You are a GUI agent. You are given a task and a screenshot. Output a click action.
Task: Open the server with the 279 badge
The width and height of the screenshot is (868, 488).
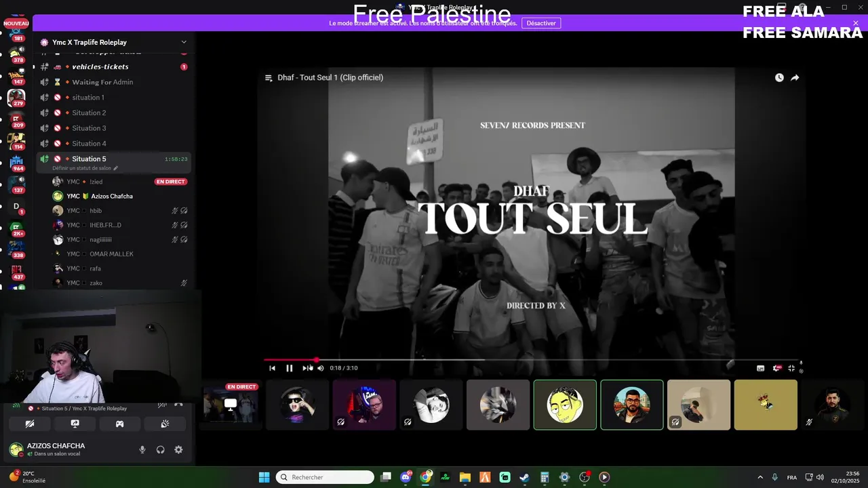tap(16, 98)
